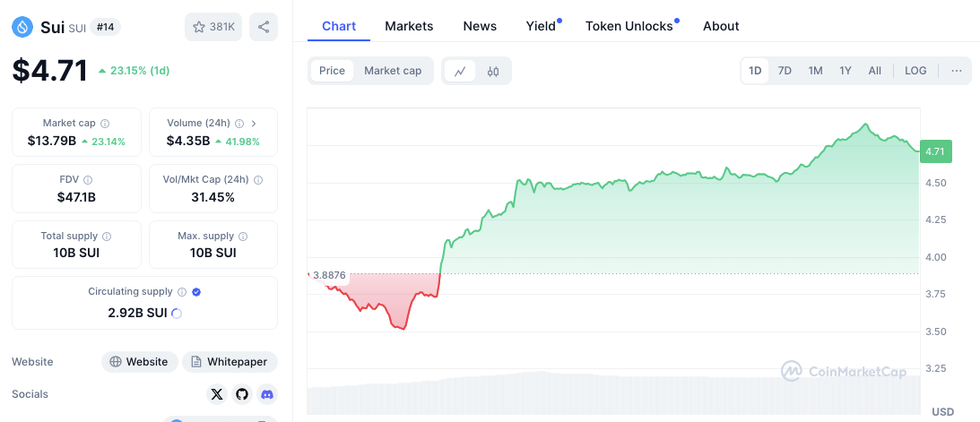This screenshot has width=980, height=422.
Task: Switch to the candlestick chart icon
Action: click(x=493, y=71)
